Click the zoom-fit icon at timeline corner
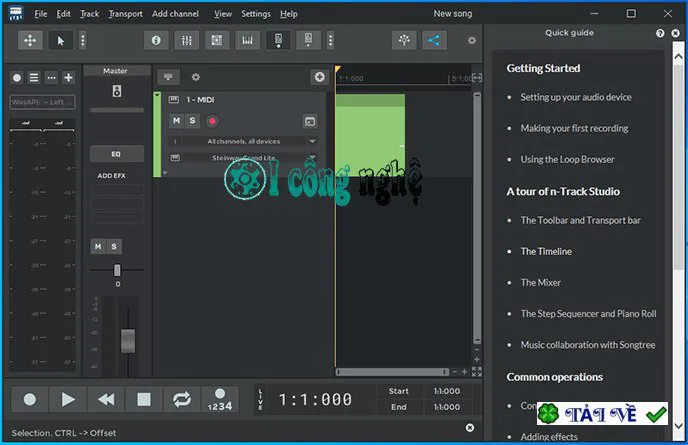The width and height of the screenshot is (688, 445). [x=477, y=372]
